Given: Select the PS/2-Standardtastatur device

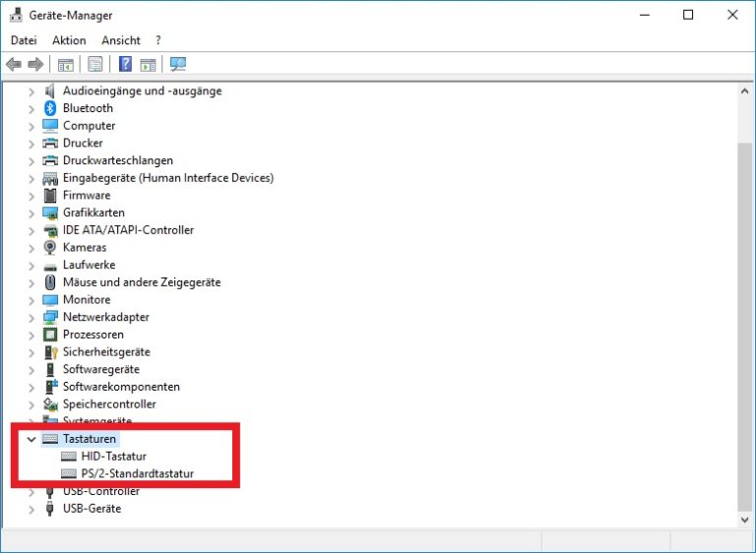Looking at the screenshot, I should (138, 473).
